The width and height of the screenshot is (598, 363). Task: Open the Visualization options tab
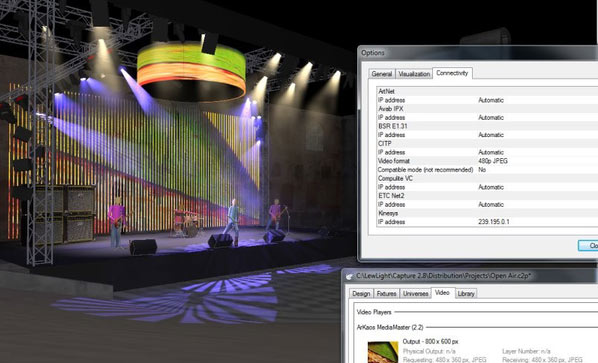click(x=414, y=74)
